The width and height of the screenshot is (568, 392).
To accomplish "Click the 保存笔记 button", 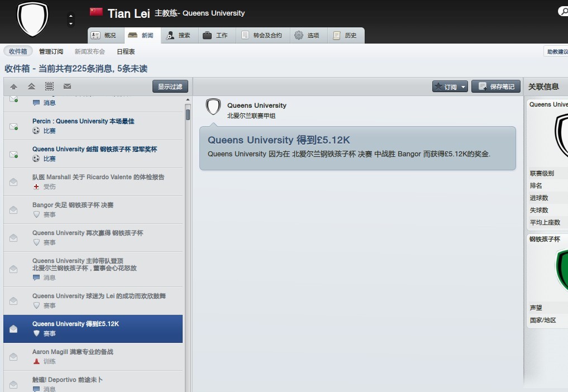I will 496,87.
